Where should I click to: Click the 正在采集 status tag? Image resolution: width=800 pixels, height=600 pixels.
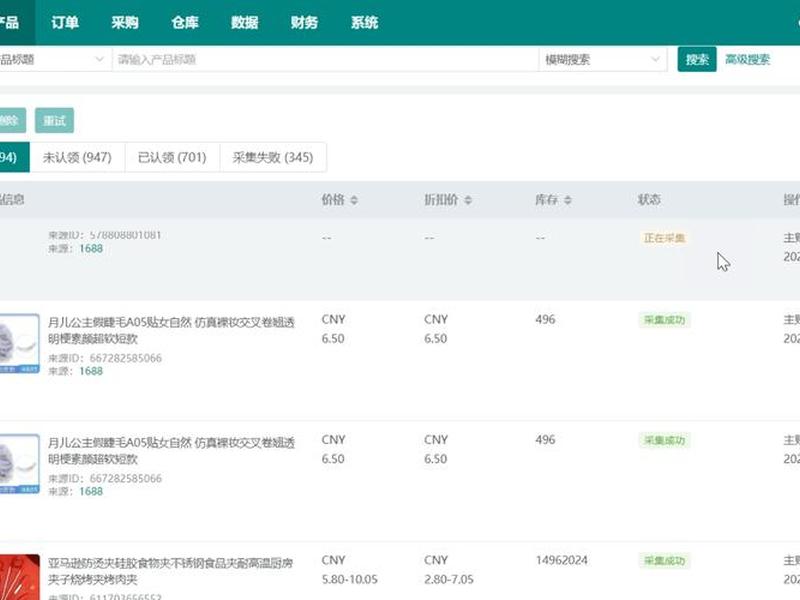click(664, 238)
